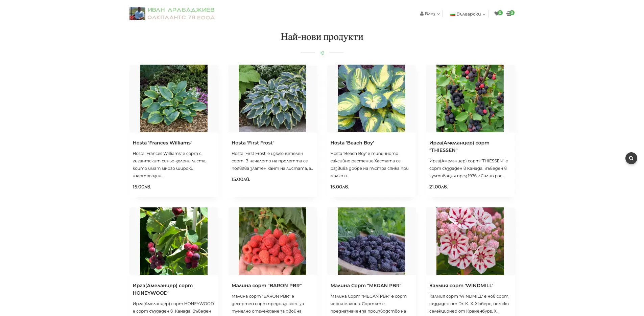Open Hosta 'Beach Boy' product title
The width and height of the screenshot is (644, 316).
pos(352,143)
